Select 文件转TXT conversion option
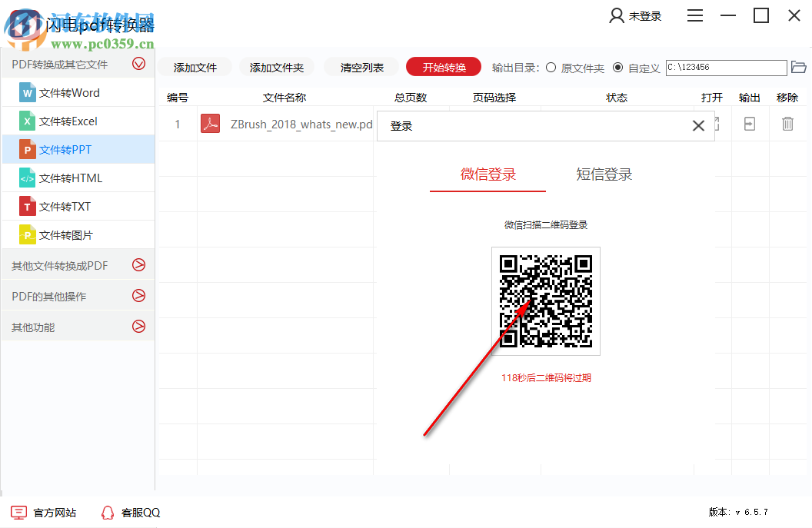Screen dimensions: 812x528 [78, 207]
